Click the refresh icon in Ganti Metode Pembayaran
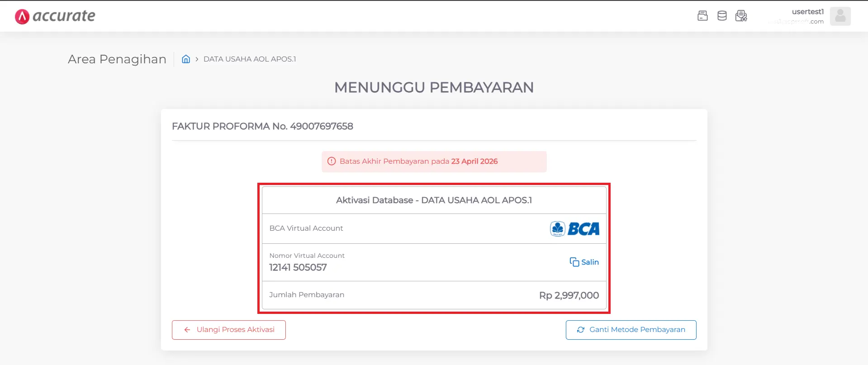868x365 pixels. 581,330
